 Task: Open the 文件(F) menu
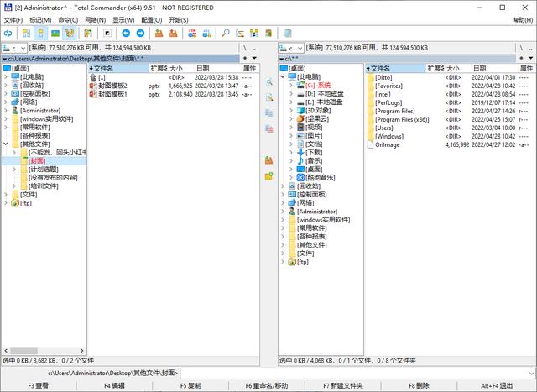click(13, 20)
